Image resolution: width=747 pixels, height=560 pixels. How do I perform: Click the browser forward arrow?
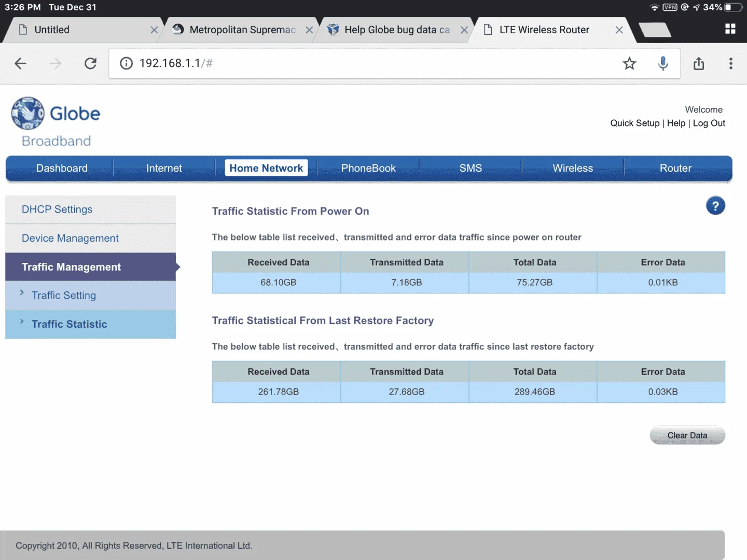tap(55, 63)
